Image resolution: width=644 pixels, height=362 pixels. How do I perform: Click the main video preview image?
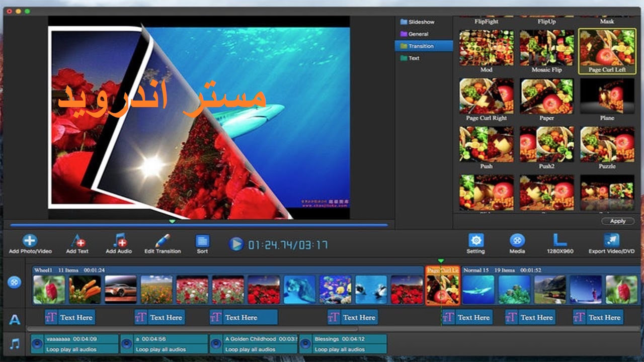[199, 118]
